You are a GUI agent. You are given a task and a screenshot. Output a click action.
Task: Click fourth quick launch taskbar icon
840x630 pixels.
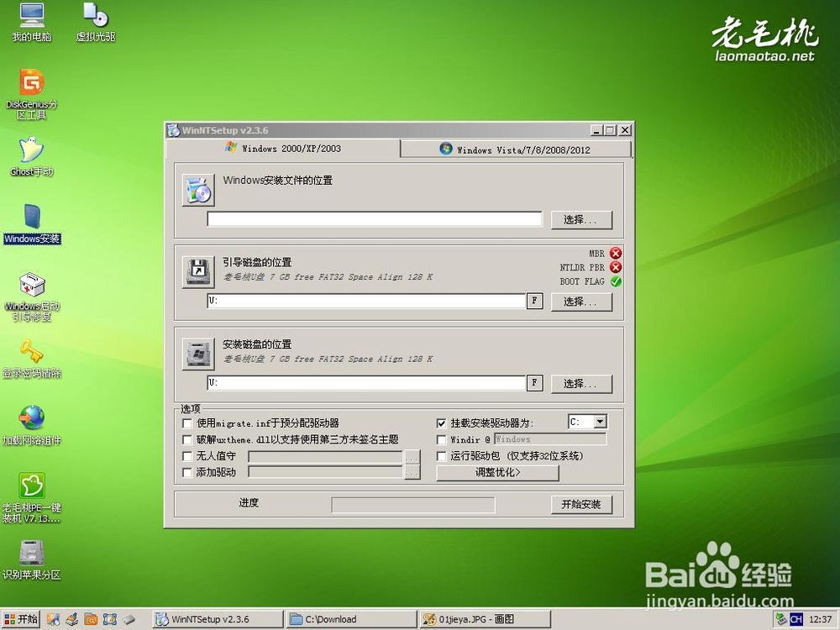(x=110, y=620)
